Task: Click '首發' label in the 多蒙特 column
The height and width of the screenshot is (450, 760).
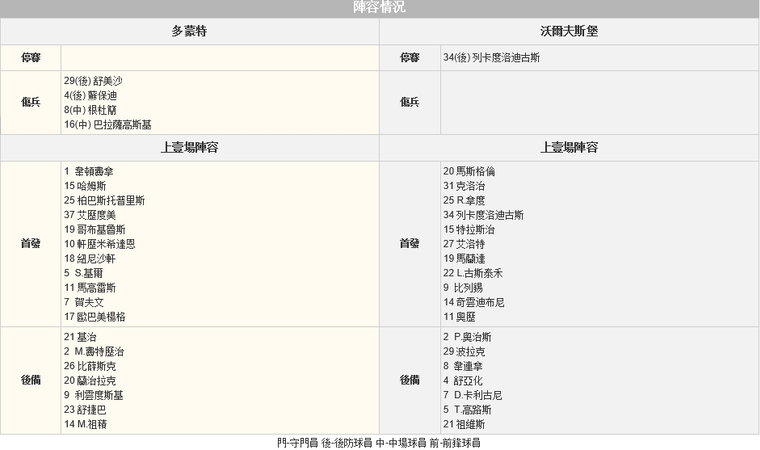Action: point(31,244)
